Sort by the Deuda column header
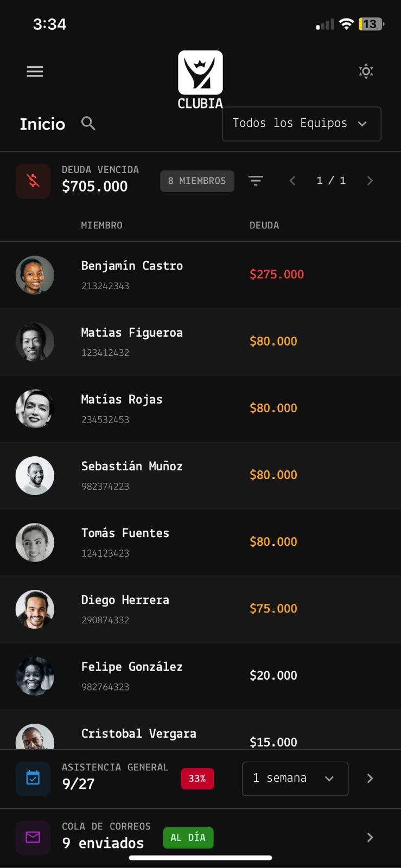The image size is (401, 868). [x=264, y=225]
